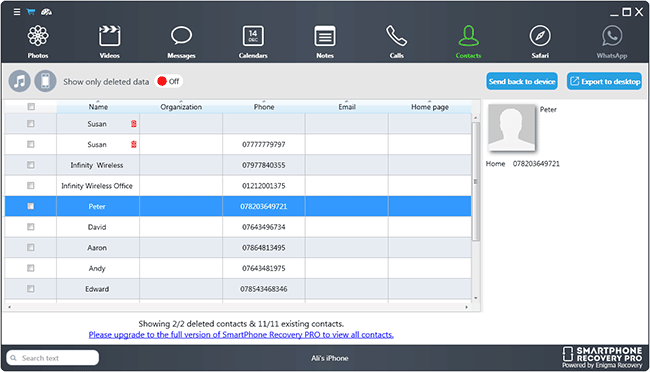Image resolution: width=650 pixels, height=372 pixels.
Task: Tick the Peter row checkbox
Action: click(x=31, y=206)
